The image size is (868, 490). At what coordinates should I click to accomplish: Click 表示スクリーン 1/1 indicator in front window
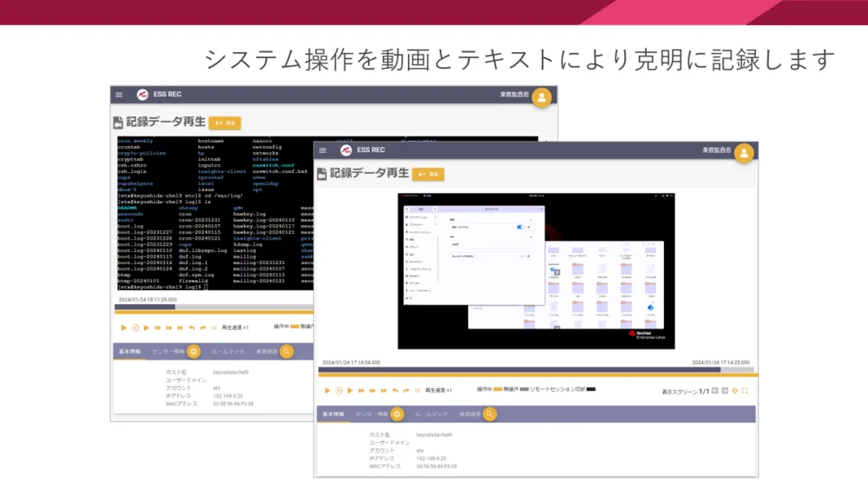pos(686,391)
